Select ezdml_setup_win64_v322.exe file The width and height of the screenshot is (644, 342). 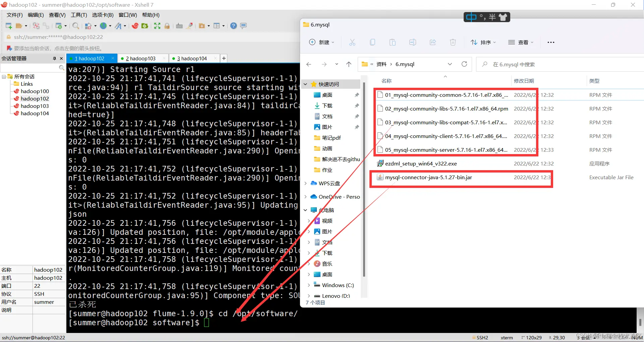(421, 164)
